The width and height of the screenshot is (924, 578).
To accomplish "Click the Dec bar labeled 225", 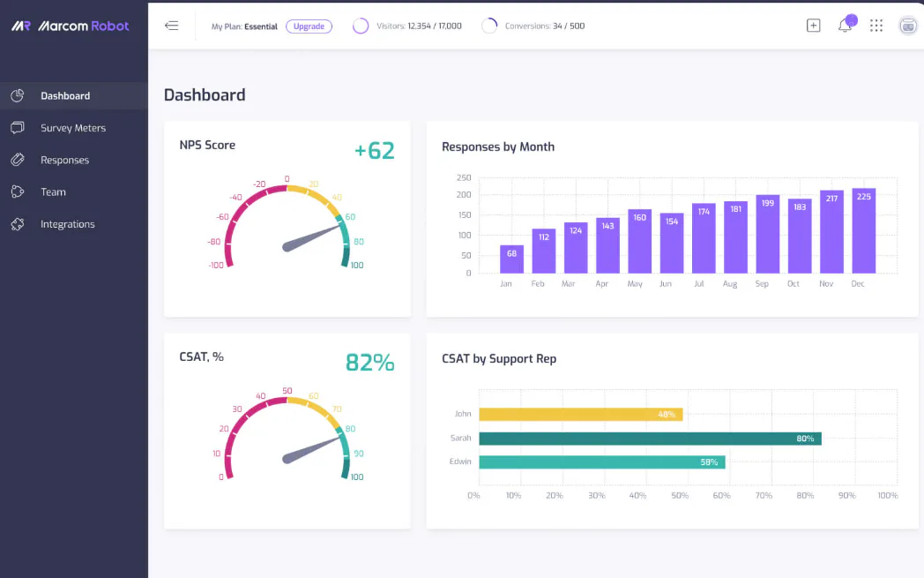I will (x=863, y=230).
